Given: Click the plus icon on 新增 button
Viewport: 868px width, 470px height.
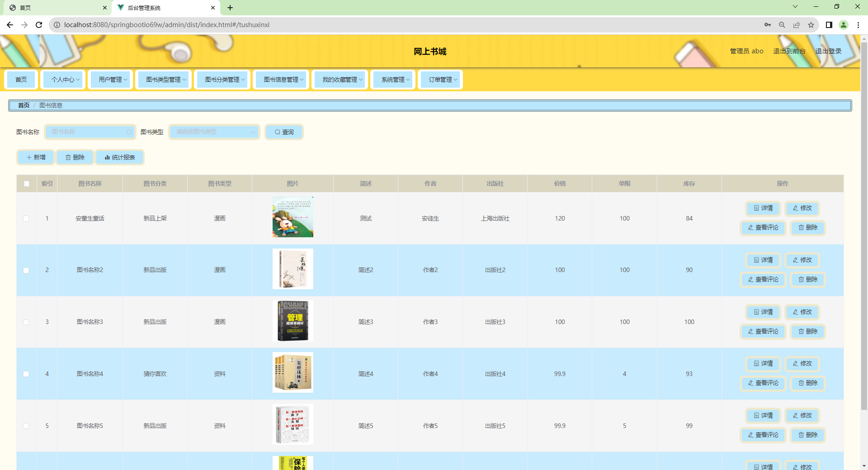Looking at the screenshot, I should (30, 157).
